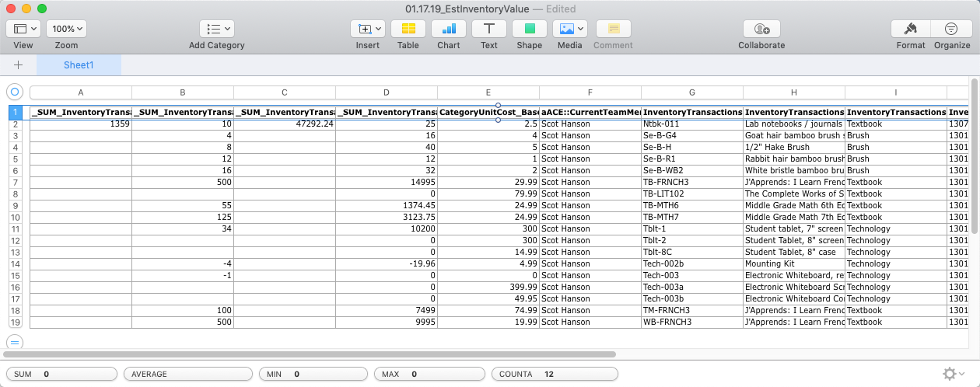Click the vertical scrollbar
The height and width of the screenshot is (387, 980).
[975, 155]
